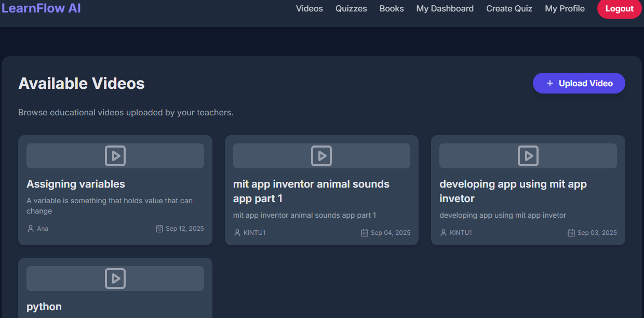Click the uploader name Ana
The height and width of the screenshot is (318, 644).
(x=43, y=229)
